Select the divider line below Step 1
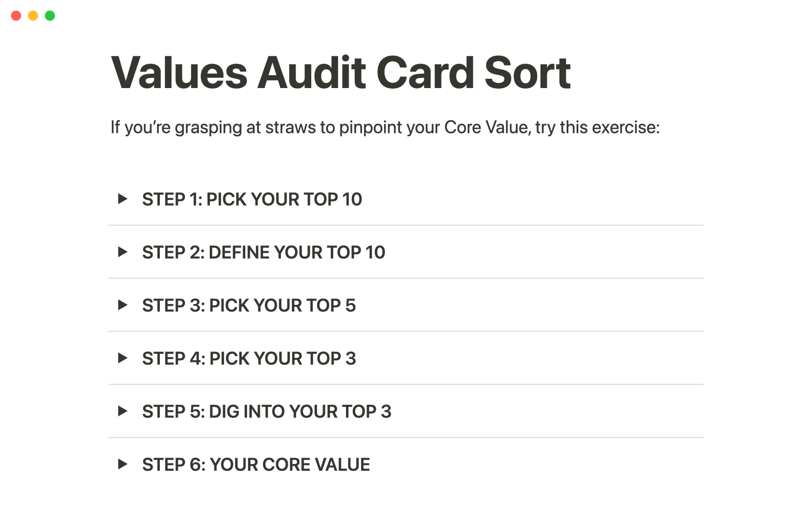Viewport: 812px width, 508px height. [406, 225]
